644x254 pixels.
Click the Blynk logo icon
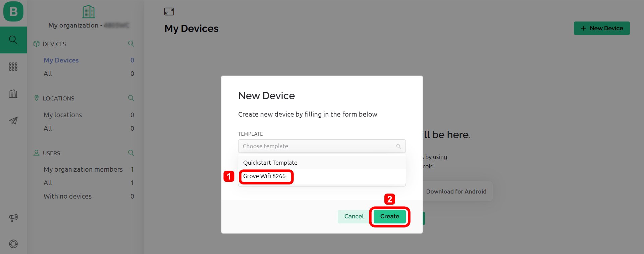(13, 11)
